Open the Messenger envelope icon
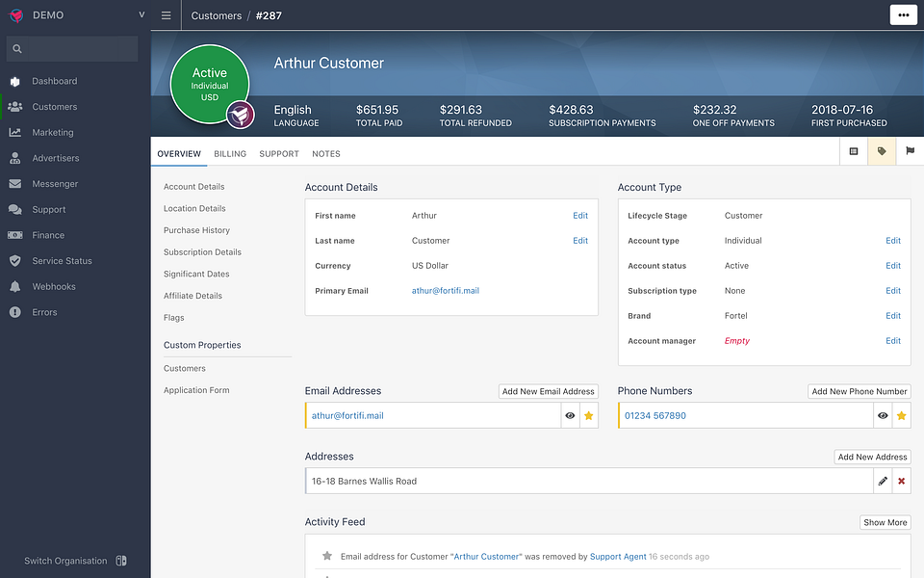Screen dimensions: 924x578 pyautogui.click(x=15, y=184)
